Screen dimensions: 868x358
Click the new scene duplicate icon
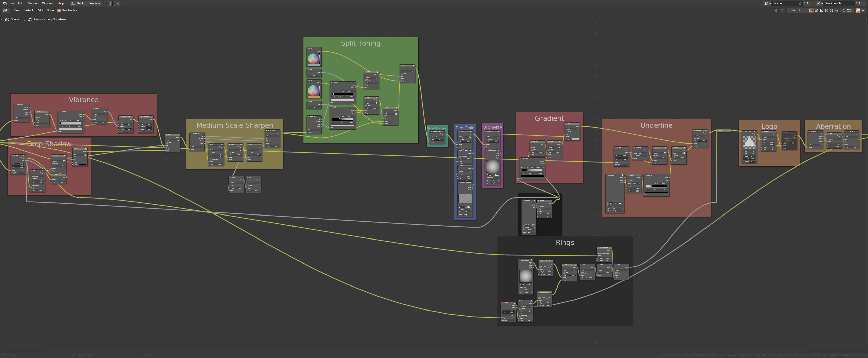(806, 3)
